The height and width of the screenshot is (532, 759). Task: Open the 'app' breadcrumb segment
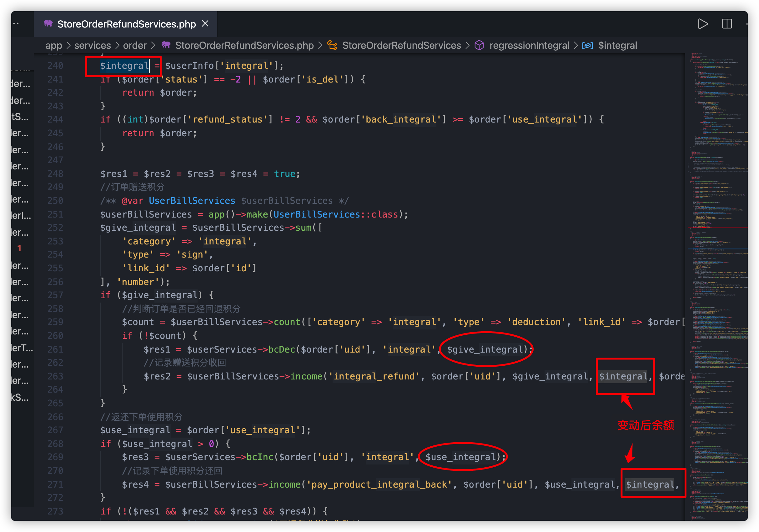pyautogui.click(x=53, y=45)
